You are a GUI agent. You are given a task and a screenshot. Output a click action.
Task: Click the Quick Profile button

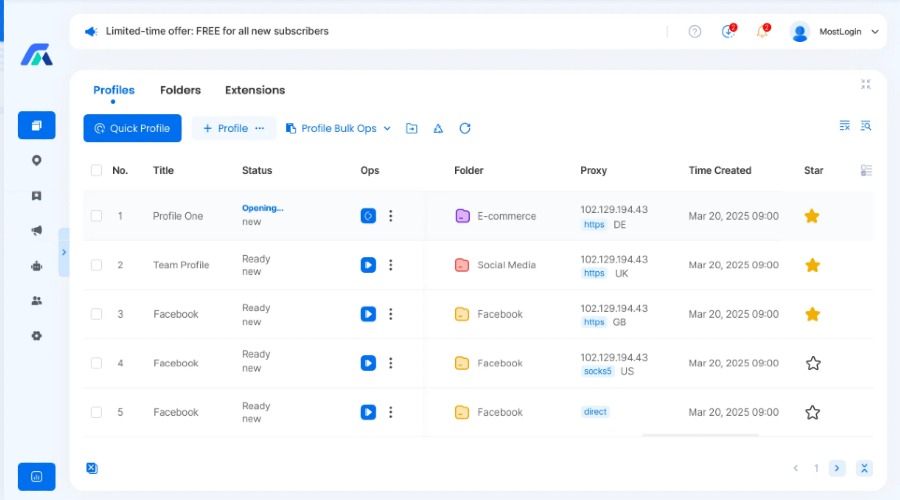pos(132,128)
